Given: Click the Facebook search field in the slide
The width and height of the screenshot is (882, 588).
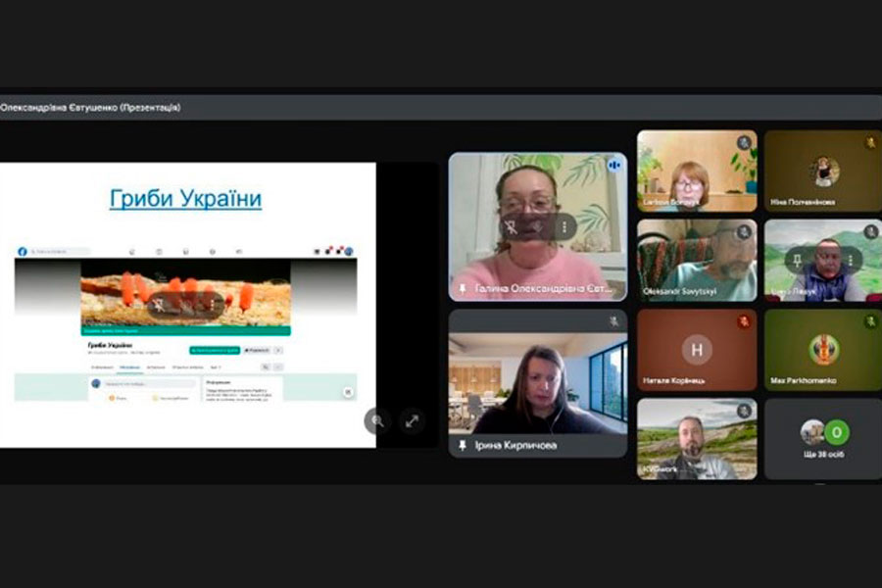Looking at the screenshot, I should coord(60,252).
